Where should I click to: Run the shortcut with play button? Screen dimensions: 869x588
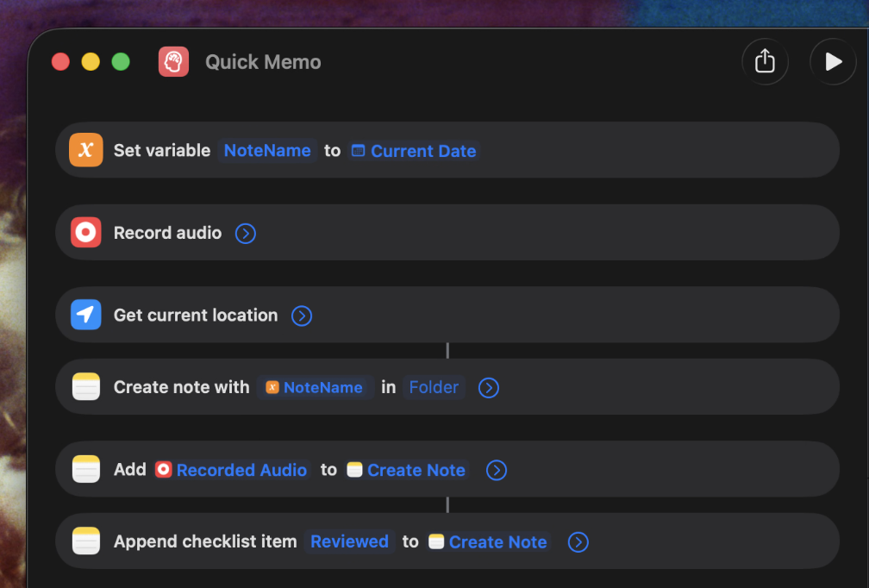833,62
